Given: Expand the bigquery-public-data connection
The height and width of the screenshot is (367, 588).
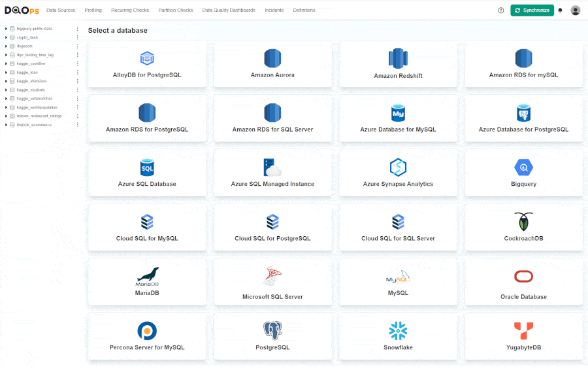Looking at the screenshot, I should [6, 29].
